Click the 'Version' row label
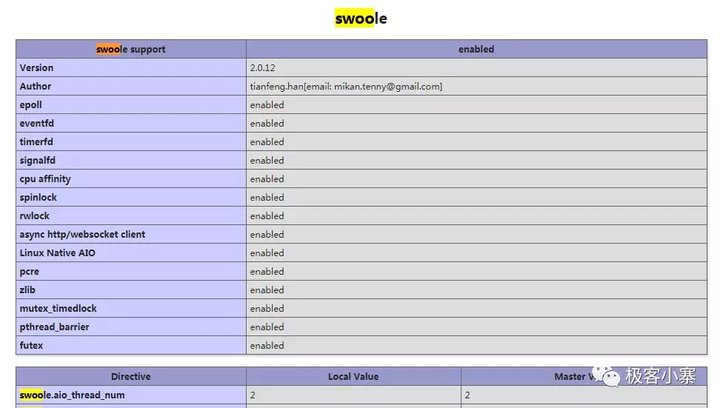 37,68
